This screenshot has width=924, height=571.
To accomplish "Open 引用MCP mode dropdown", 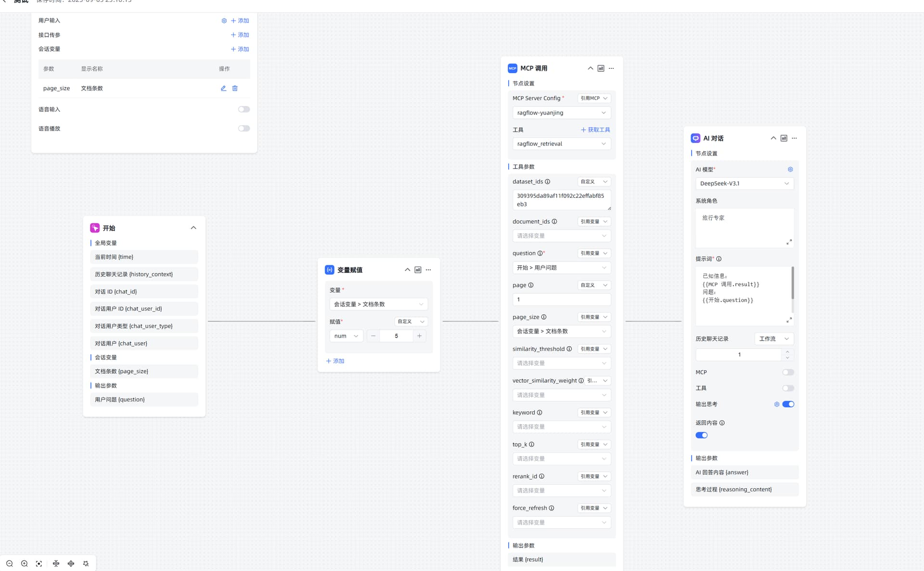I will coord(594,98).
